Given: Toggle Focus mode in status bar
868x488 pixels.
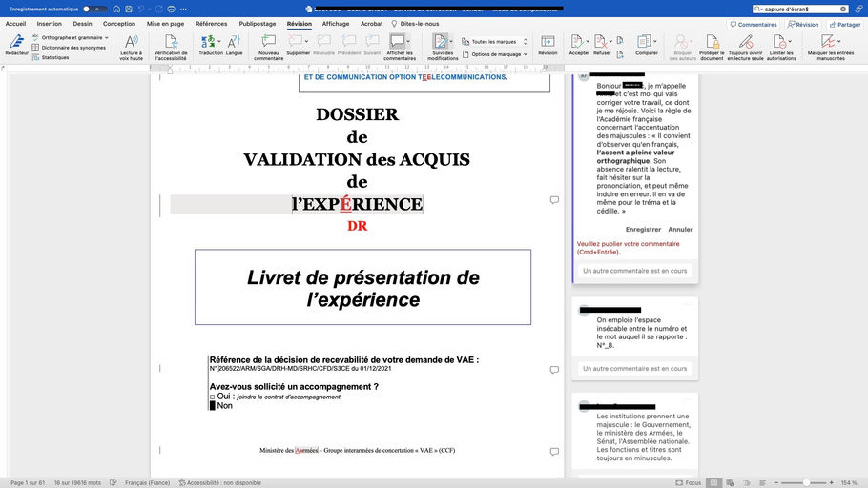Looking at the screenshot, I should (688, 483).
